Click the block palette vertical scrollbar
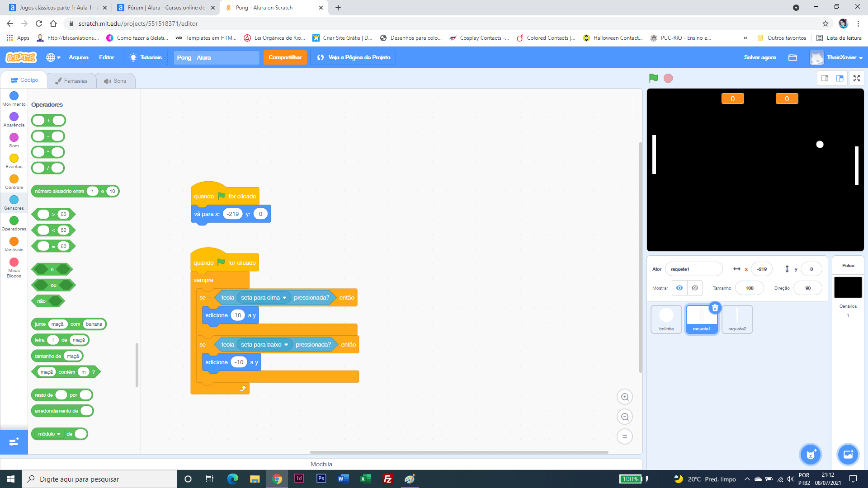 (x=137, y=365)
